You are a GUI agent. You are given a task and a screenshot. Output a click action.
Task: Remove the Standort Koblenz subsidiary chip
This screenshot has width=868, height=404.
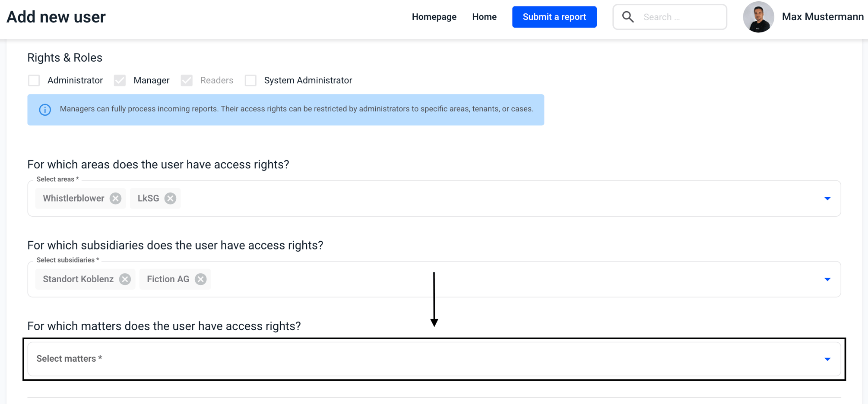pyautogui.click(x=125, y=279)
